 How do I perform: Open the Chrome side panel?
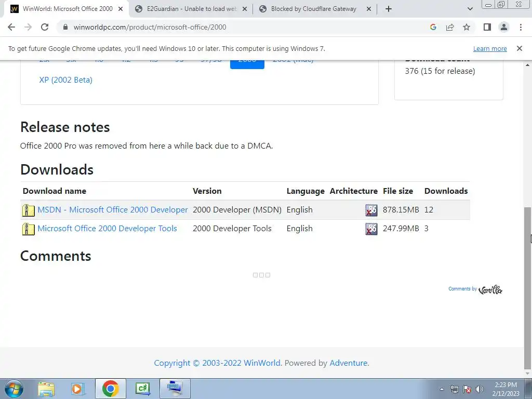point(487,27)
